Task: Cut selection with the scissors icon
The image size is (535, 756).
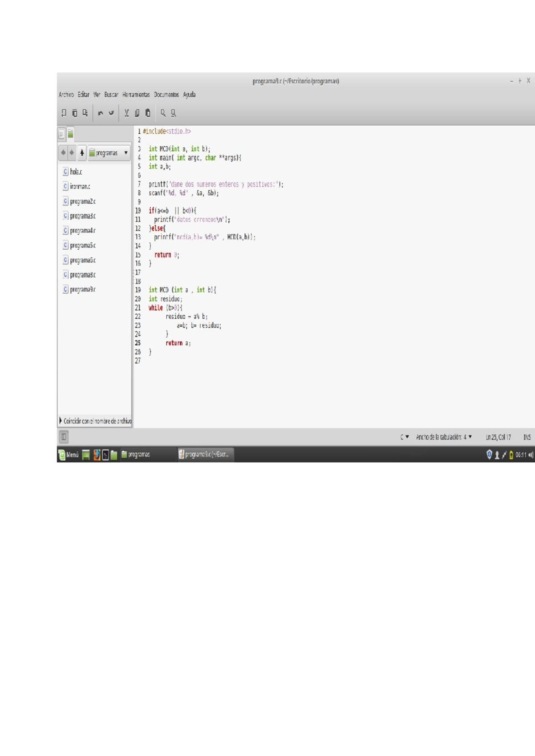Action: 127,113
